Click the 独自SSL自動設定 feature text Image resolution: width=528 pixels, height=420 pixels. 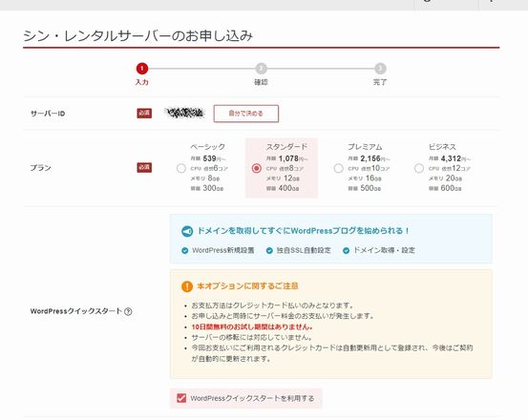(304, 250)
